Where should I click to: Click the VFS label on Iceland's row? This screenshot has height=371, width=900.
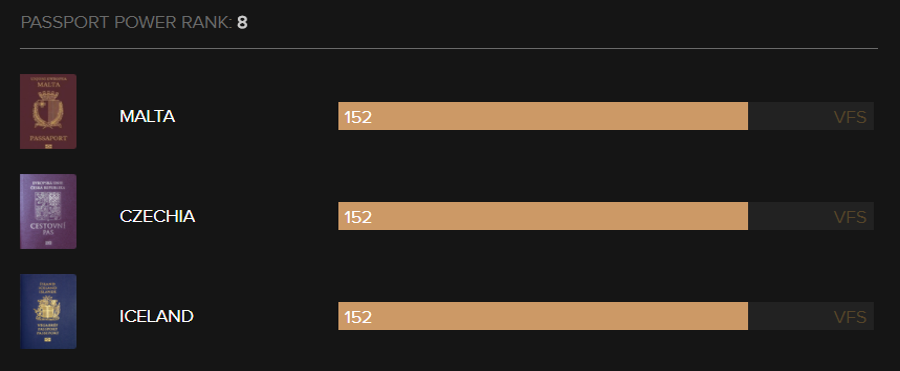850,318
